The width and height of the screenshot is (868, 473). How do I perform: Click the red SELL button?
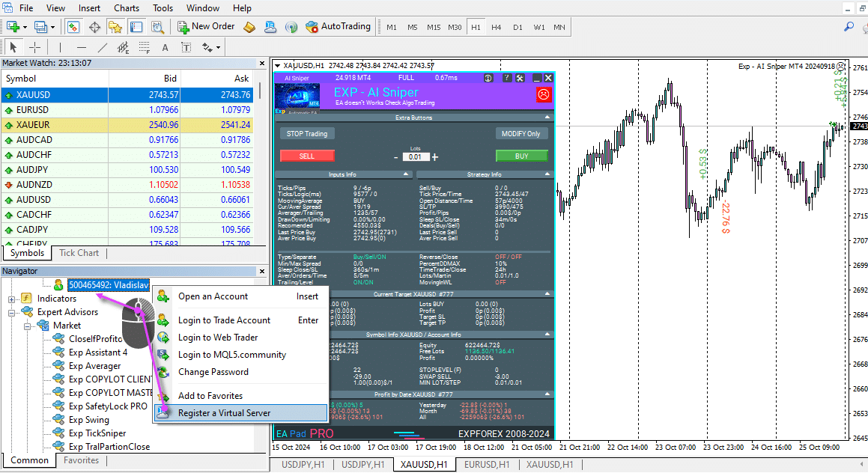pos(306,156)
